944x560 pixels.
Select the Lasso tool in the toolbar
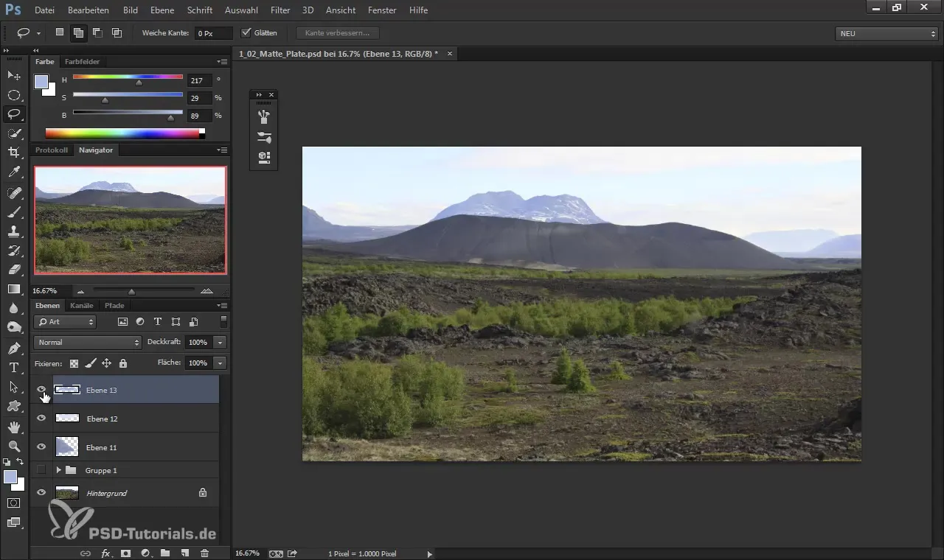point(14,114)
